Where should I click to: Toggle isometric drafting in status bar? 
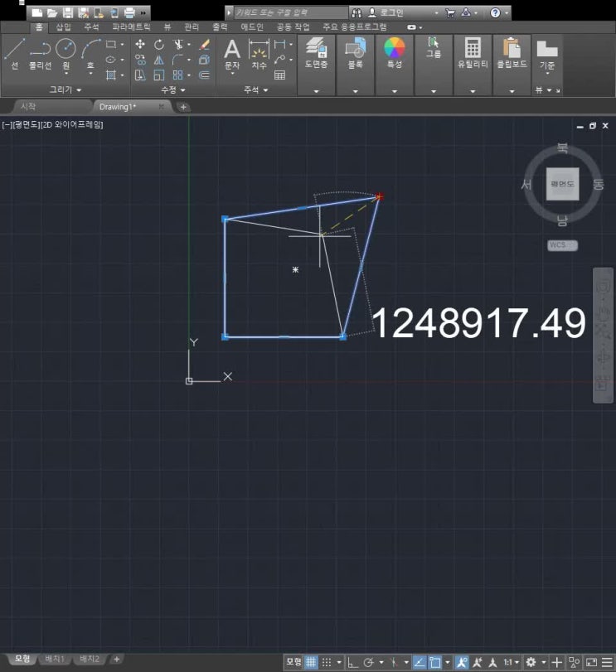click(x=394, y=662)
